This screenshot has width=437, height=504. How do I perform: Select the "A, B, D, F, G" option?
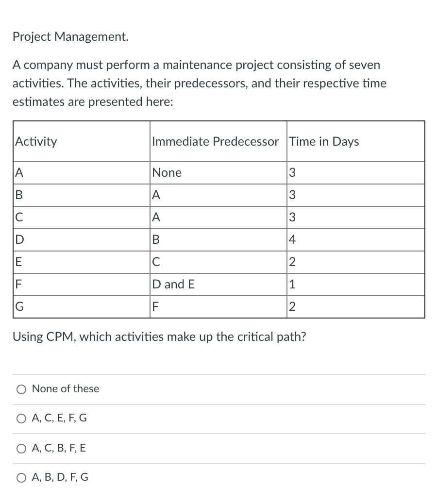(21, 478)
